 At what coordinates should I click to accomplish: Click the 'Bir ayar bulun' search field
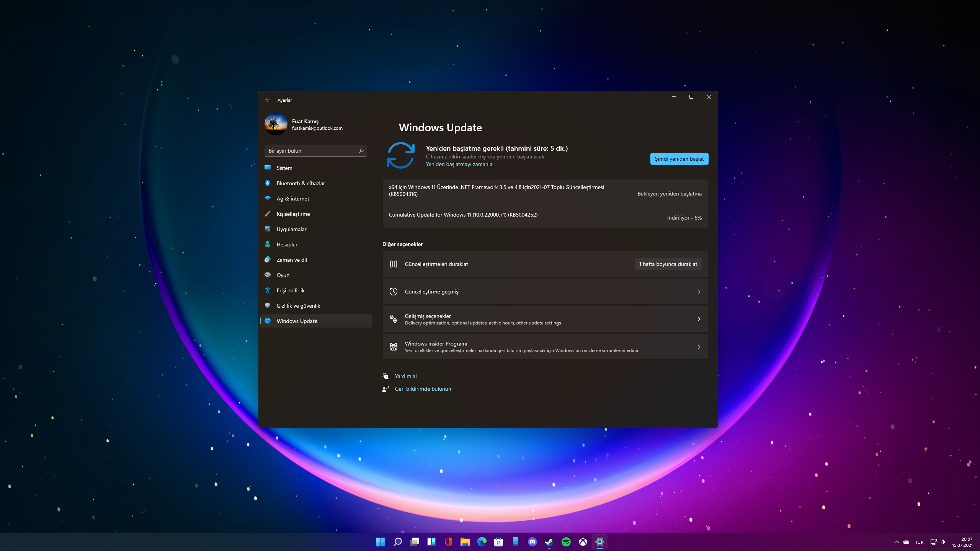click(315, 151)
